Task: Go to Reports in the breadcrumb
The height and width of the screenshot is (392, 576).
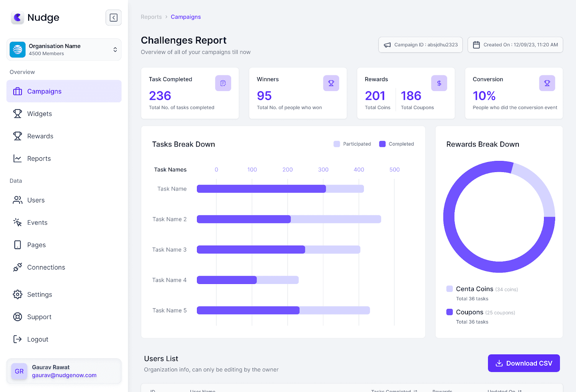Action: coord(151,17)
